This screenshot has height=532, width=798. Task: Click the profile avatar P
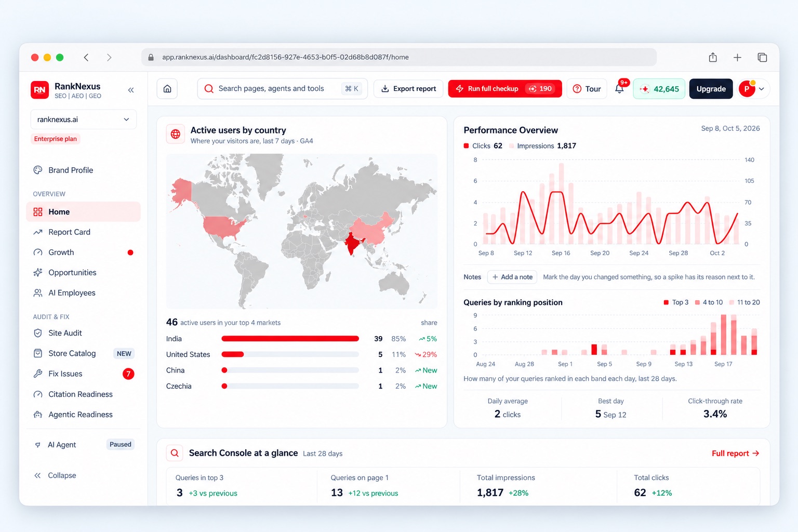747,89
